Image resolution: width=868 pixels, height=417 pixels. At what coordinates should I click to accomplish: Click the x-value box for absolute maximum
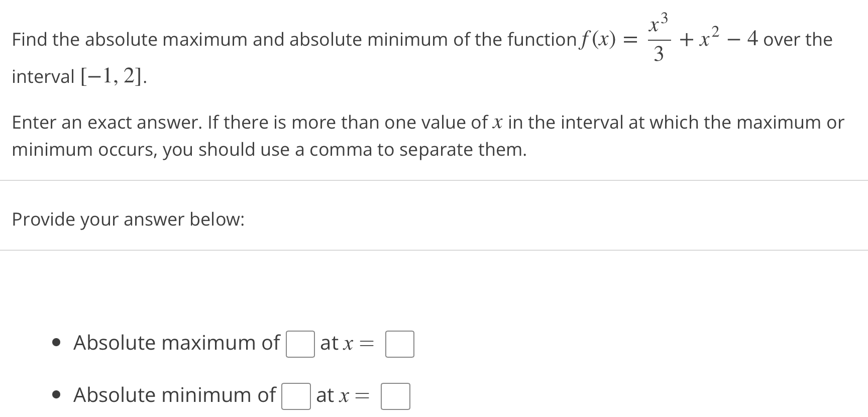(x=399, y=345)
